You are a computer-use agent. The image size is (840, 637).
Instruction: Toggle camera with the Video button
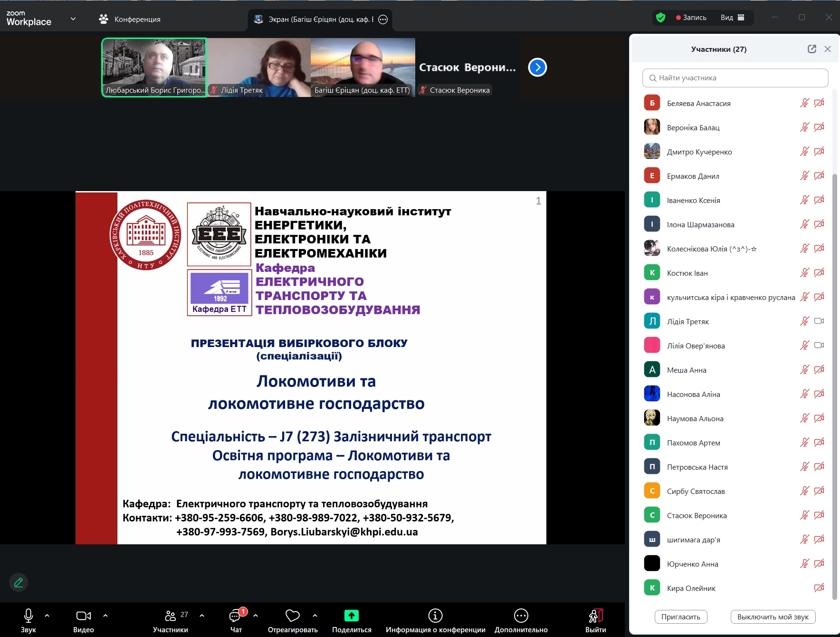[84, 616]
